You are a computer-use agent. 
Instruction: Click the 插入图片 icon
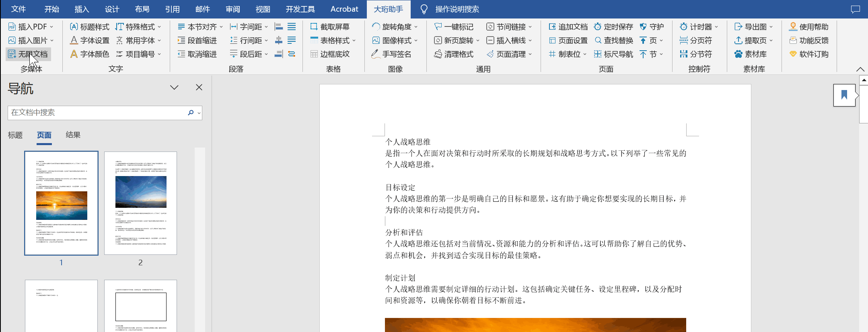coord(12,41)
